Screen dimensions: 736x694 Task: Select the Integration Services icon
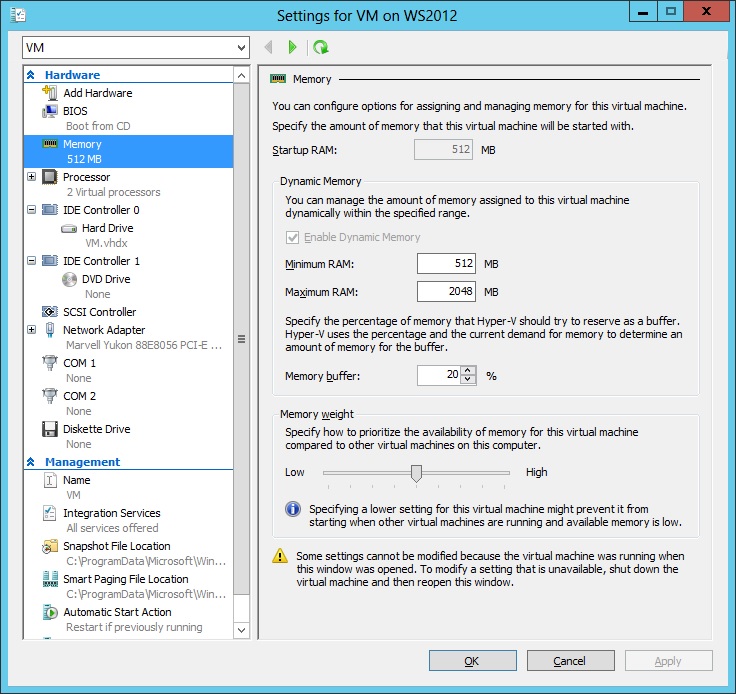pyautogui.click(x=50, y=513)
